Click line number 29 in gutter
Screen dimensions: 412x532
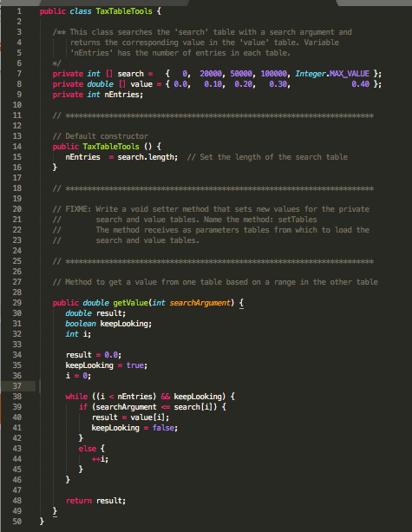point(17,303)
